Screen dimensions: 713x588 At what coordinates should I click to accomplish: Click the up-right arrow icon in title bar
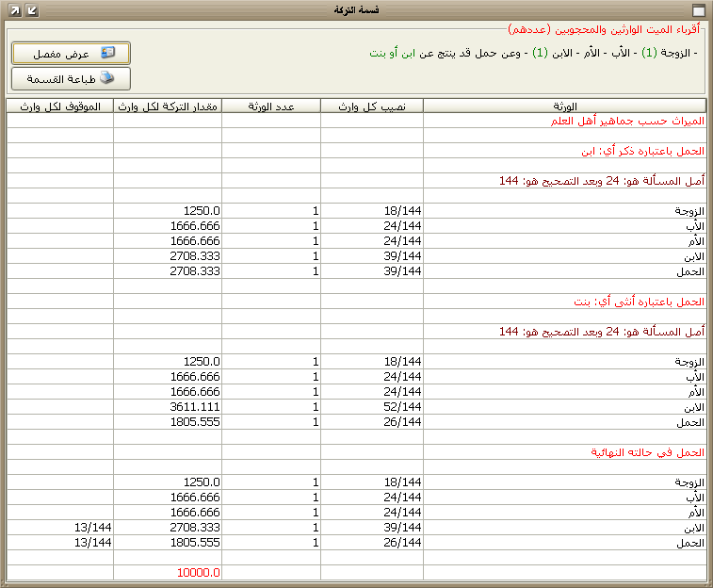click(14, 9)
